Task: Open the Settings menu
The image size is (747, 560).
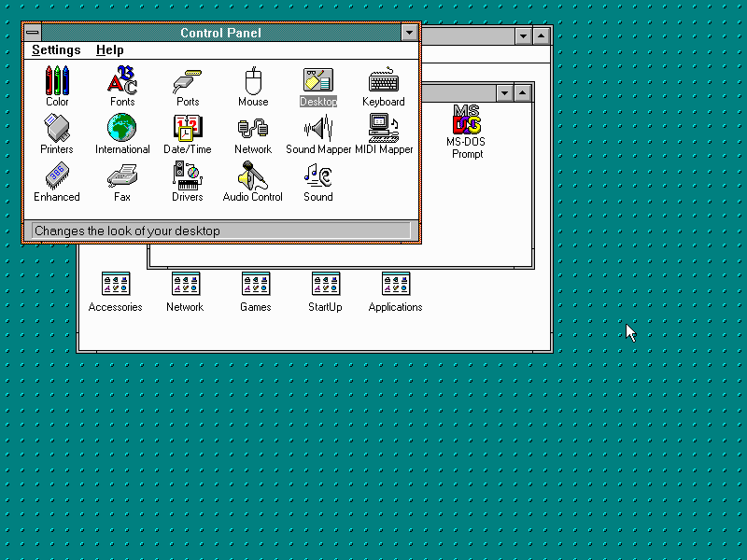Action: click(x=56, y=50)
